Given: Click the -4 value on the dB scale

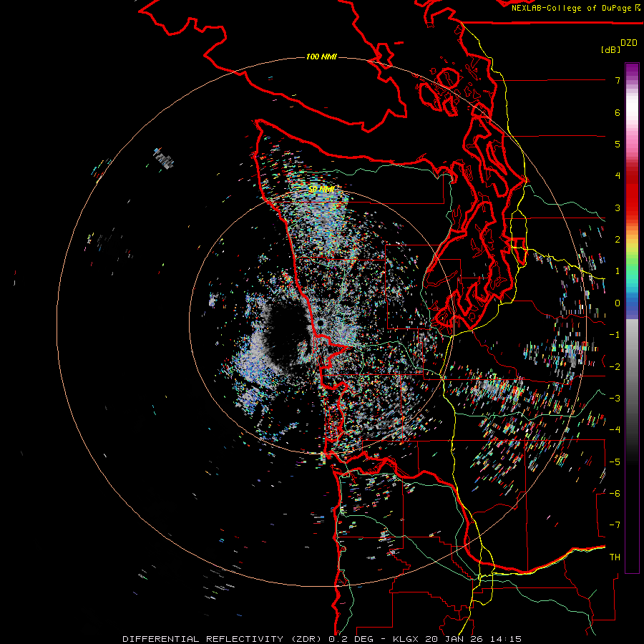Looking at the screenshot, I should pos(615,429).
